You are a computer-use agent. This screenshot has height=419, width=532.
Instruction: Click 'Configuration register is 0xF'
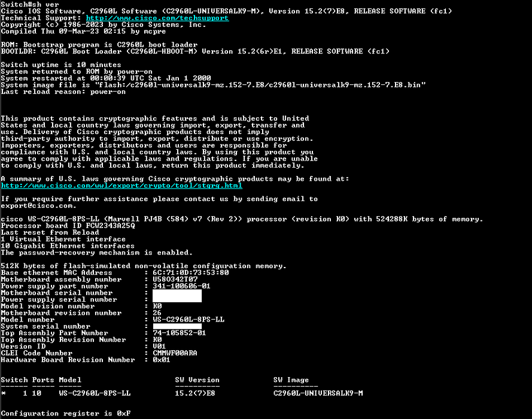tap(65, 414)
